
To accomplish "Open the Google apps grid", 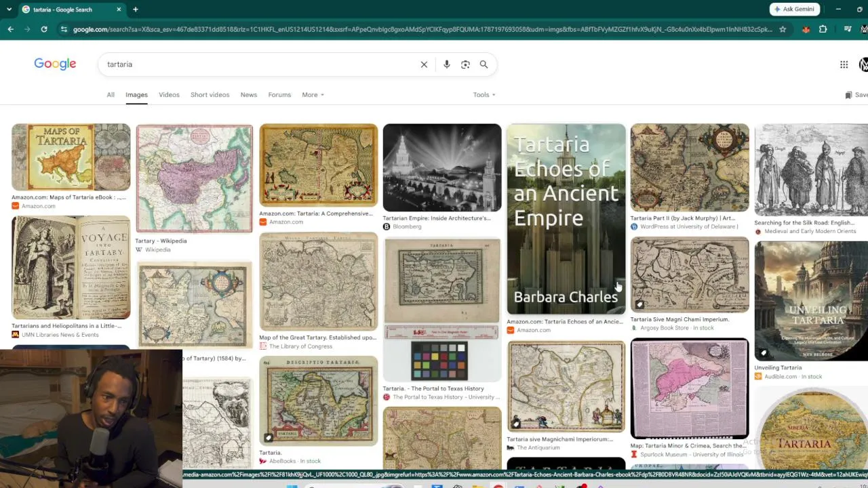I will click(x=844, y=64).
